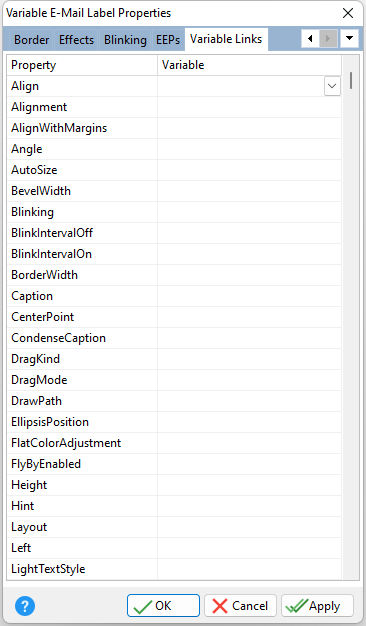This screenshot has width=366, height=626.
Task: Click the Variable cell for AutoSize
Action: (x=249, y=170)
